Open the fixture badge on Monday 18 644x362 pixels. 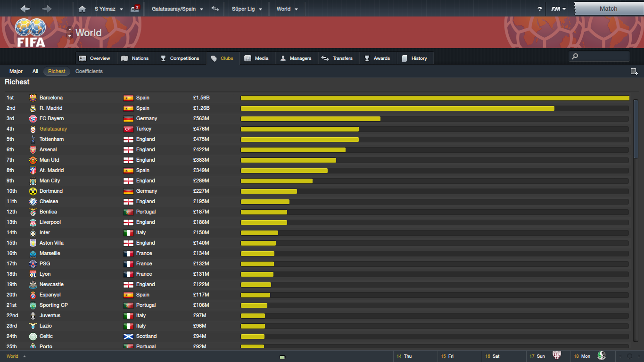tap(602, 355)
